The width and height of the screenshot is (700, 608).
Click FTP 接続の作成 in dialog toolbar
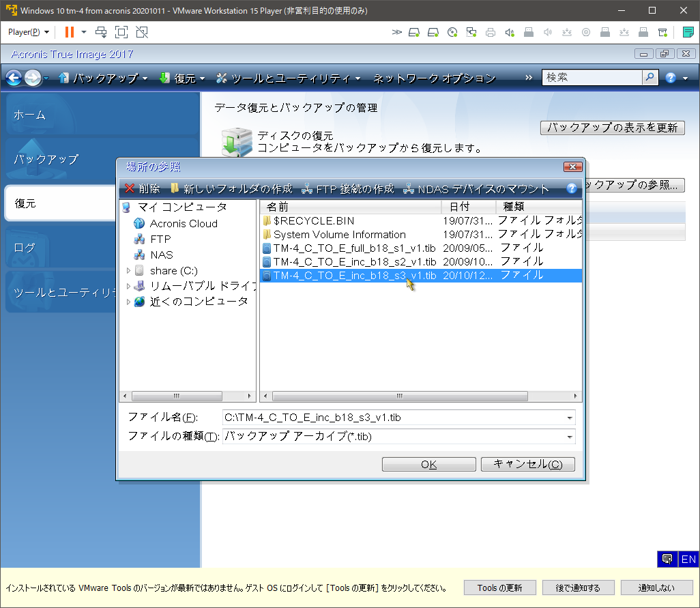click(x=348, y=189)
